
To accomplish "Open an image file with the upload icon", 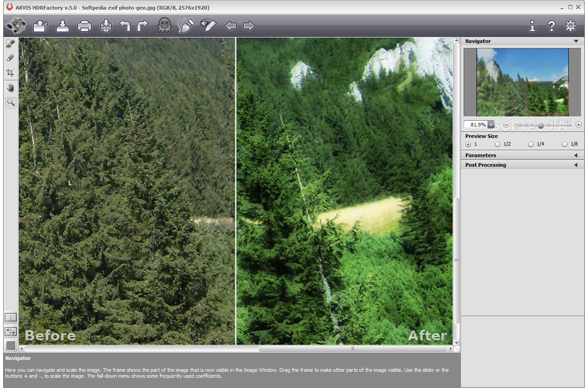I will coord(41,26).
